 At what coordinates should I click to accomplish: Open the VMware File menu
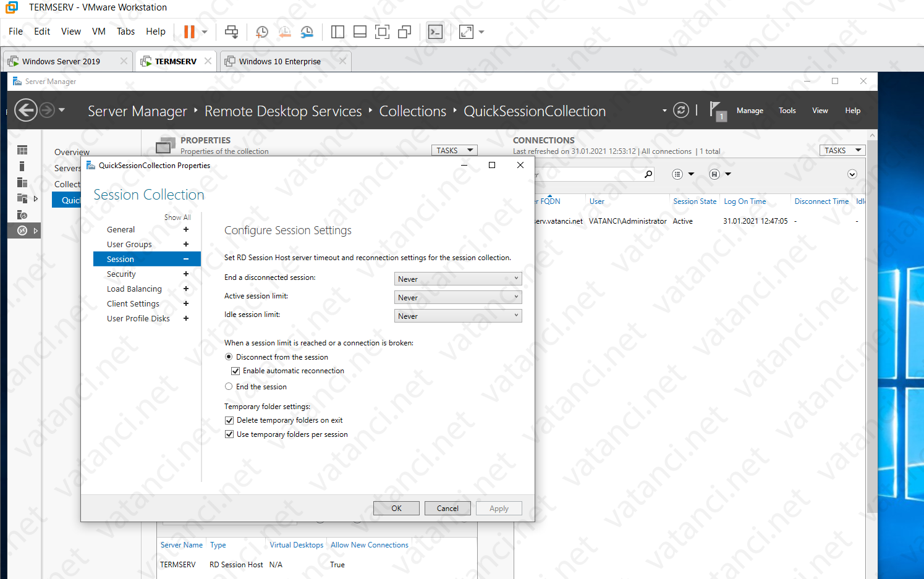(15, 32)
